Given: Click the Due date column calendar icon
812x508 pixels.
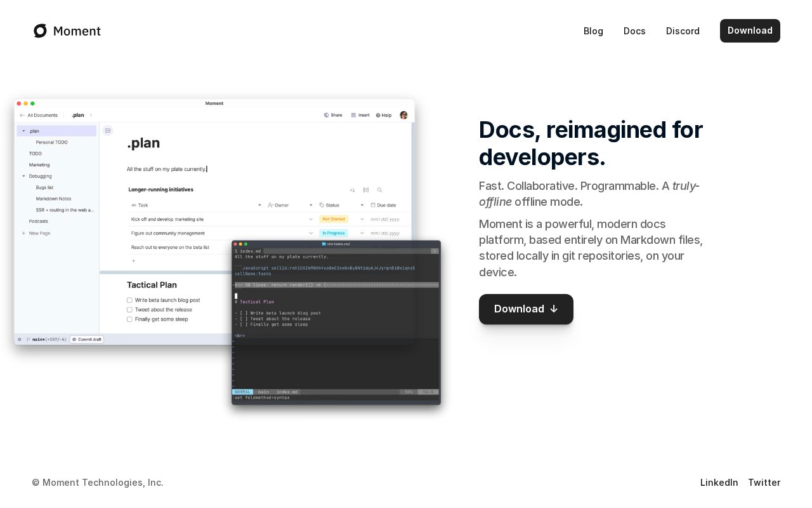Looking at the screenshot, I should point(373,205).
